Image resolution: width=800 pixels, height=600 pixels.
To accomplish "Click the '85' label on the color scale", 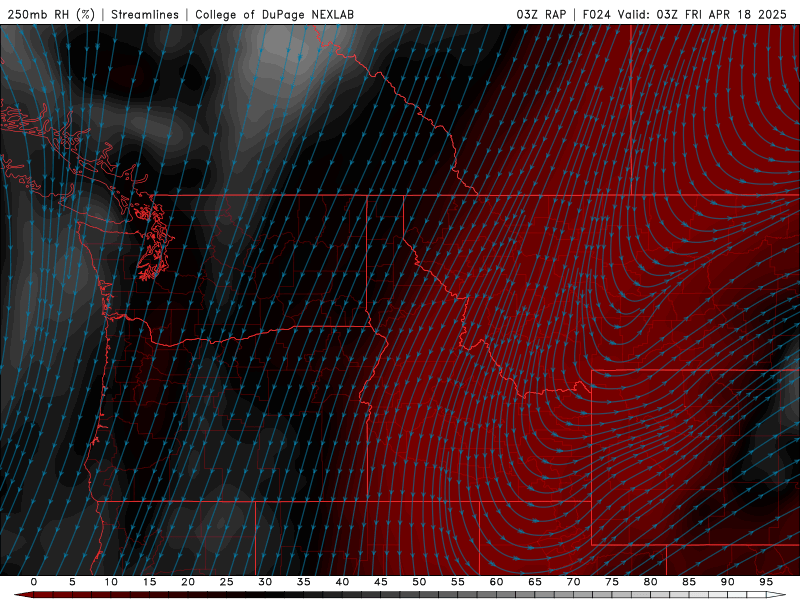I will [x=689, y=582].
